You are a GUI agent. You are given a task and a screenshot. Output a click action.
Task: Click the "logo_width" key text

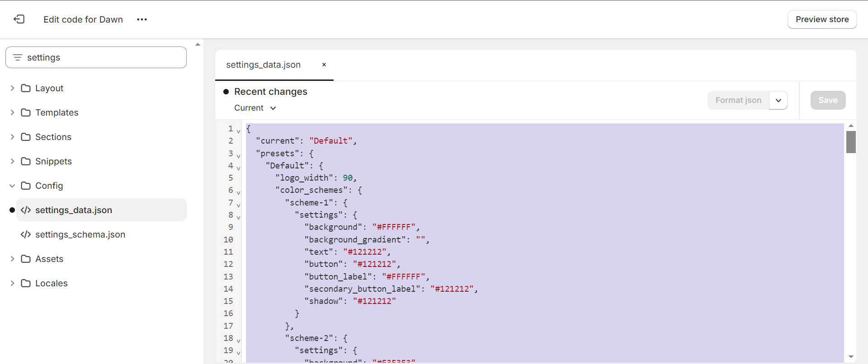click(x=305, y=178)
